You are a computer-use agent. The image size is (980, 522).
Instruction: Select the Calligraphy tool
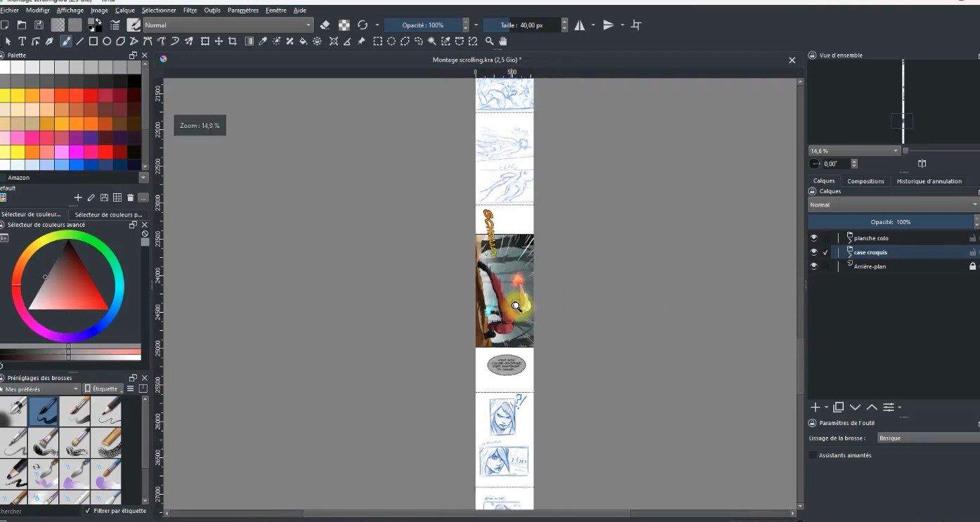coord(49,41)
